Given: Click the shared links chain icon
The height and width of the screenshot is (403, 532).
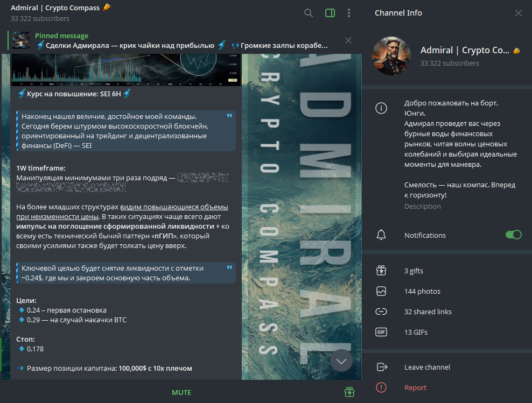Looking at the screenshot, I should tap(381, 312).
